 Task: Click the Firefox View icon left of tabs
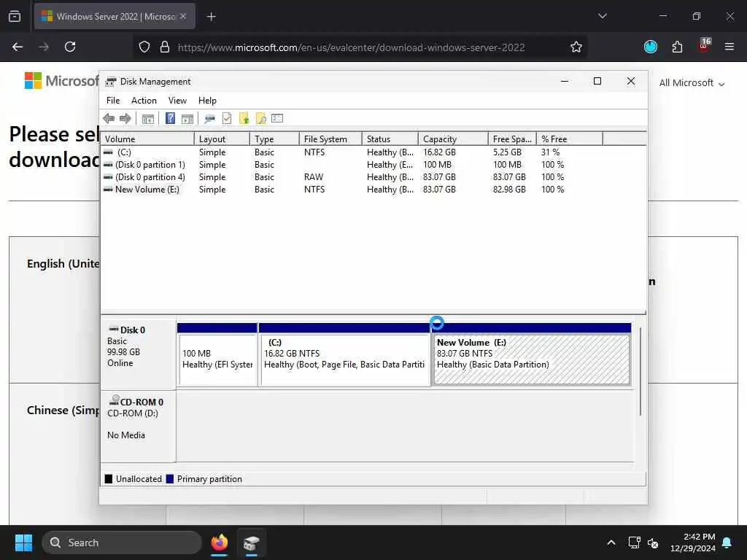coord(15,17)
